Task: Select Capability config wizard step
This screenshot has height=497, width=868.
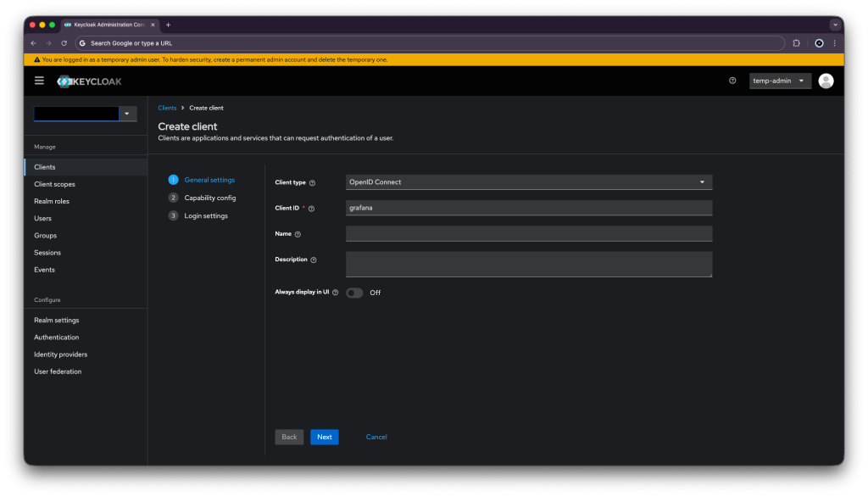Action: (209, 198)
